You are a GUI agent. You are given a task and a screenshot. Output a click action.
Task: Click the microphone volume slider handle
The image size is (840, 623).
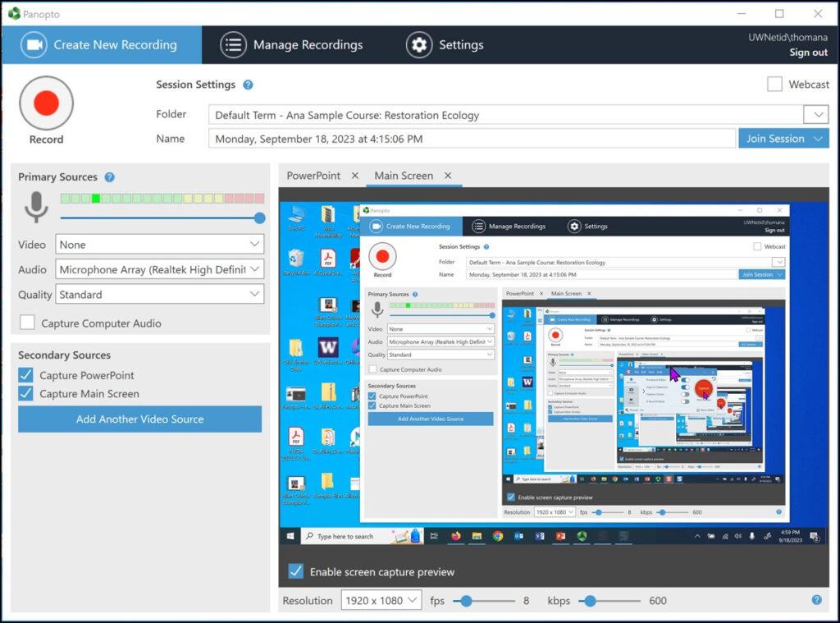tap(260, 218)
